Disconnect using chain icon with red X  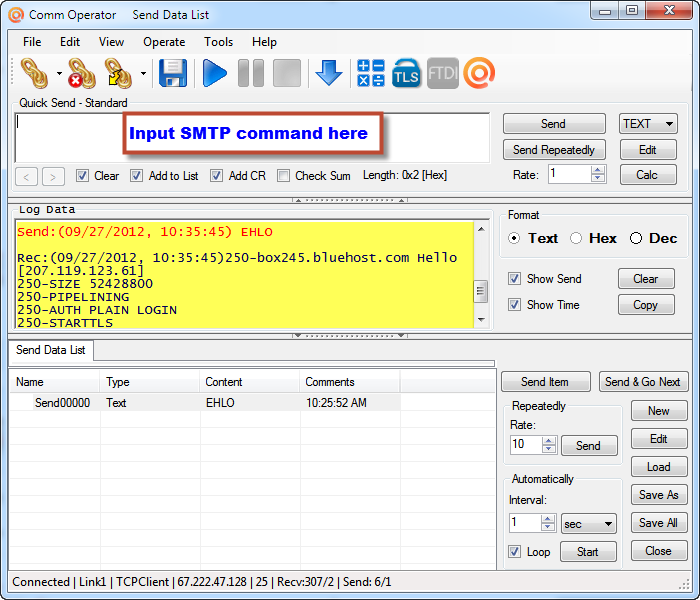pyautogui.click(x=82, y=73)
